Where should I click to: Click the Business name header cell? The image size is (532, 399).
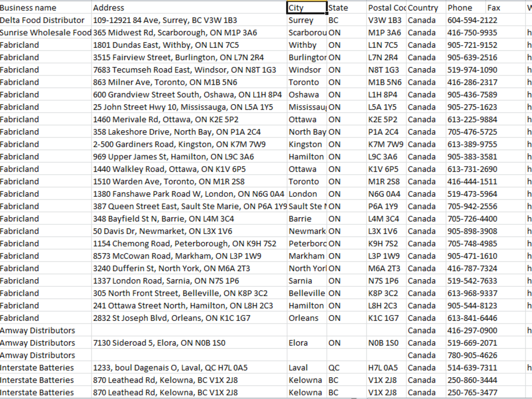45,7
